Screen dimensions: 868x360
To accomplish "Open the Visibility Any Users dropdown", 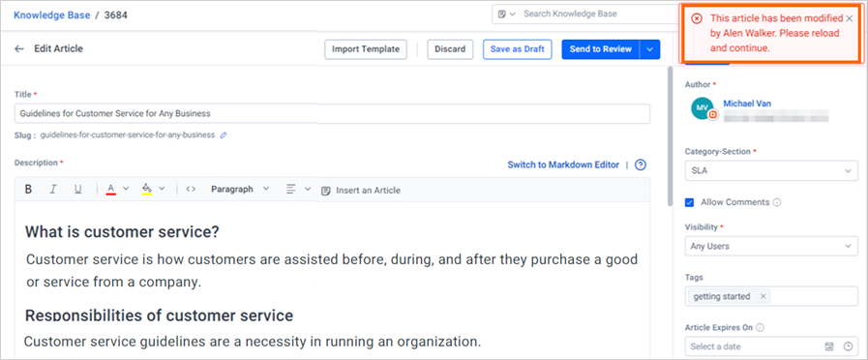I will click(771, 246).
